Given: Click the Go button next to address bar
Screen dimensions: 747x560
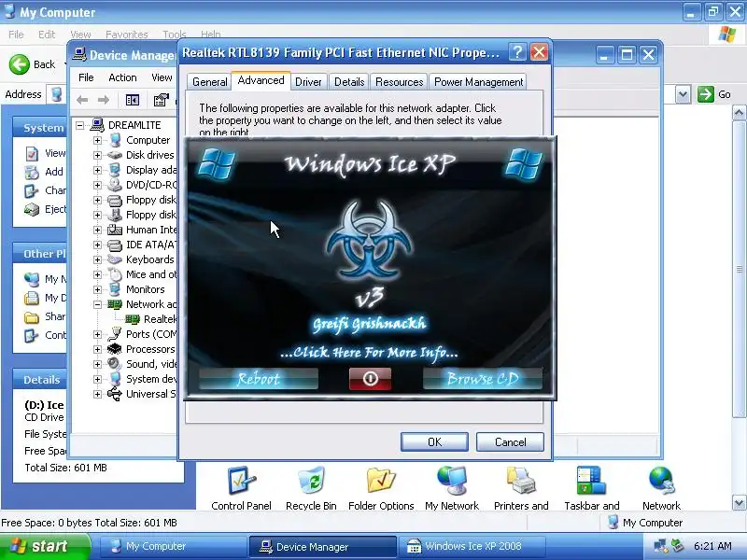Looking at the screenshot, I should click(714, 94).
